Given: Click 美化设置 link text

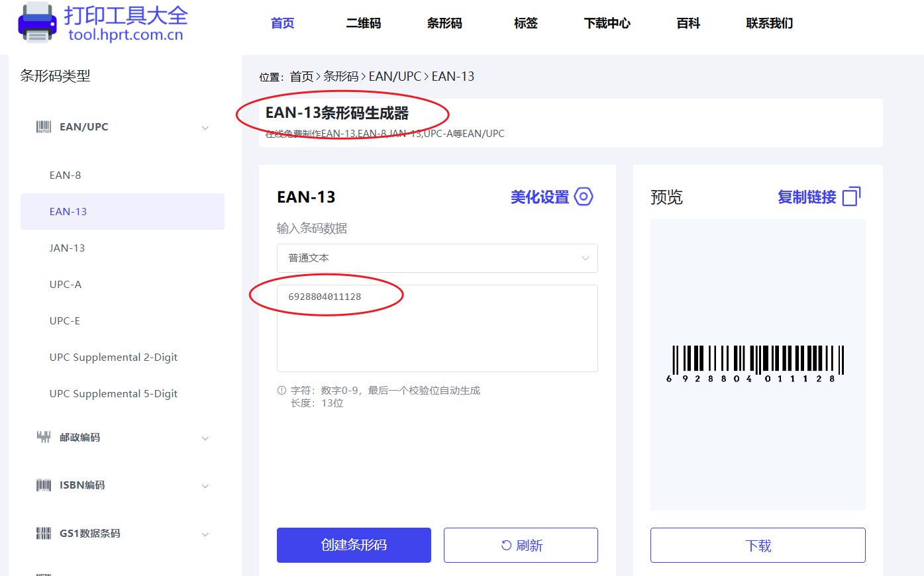Looking at the screenshot, I should click(540, 197).
